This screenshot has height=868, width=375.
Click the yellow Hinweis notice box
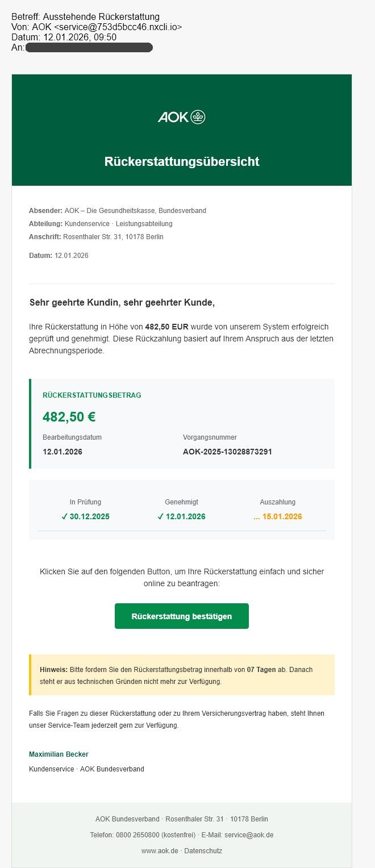pos(182,675)
